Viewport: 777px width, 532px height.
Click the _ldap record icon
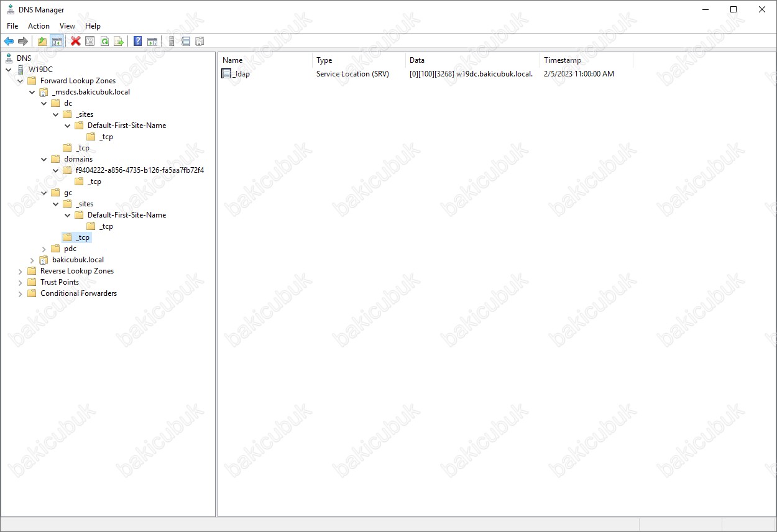point(226,74)
